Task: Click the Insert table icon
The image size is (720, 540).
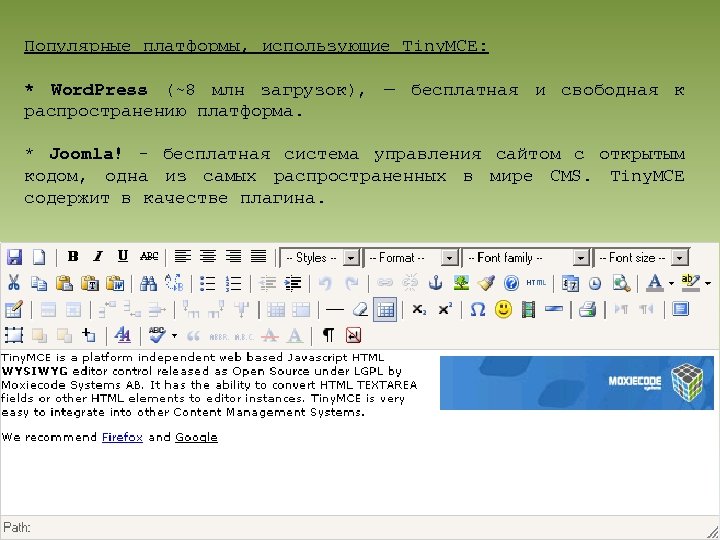Action: tap(13, 309)
